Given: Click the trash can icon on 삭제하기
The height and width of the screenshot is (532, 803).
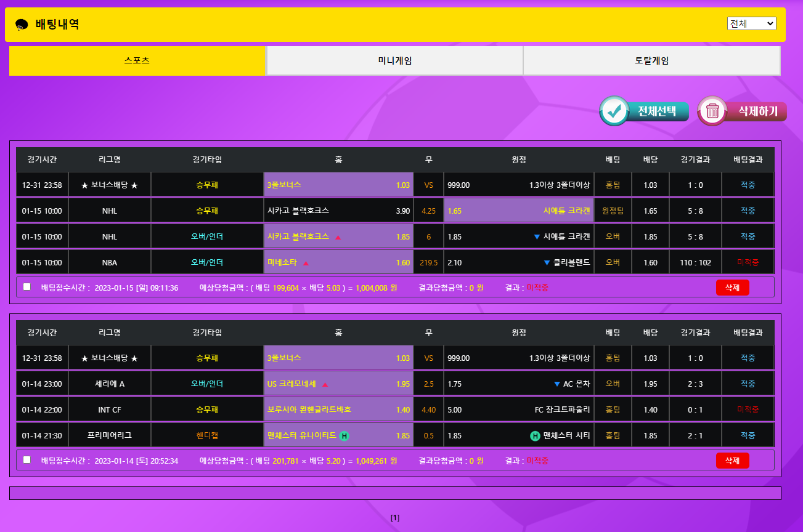Looking at the screenshot, I should [x=713, y=111].
